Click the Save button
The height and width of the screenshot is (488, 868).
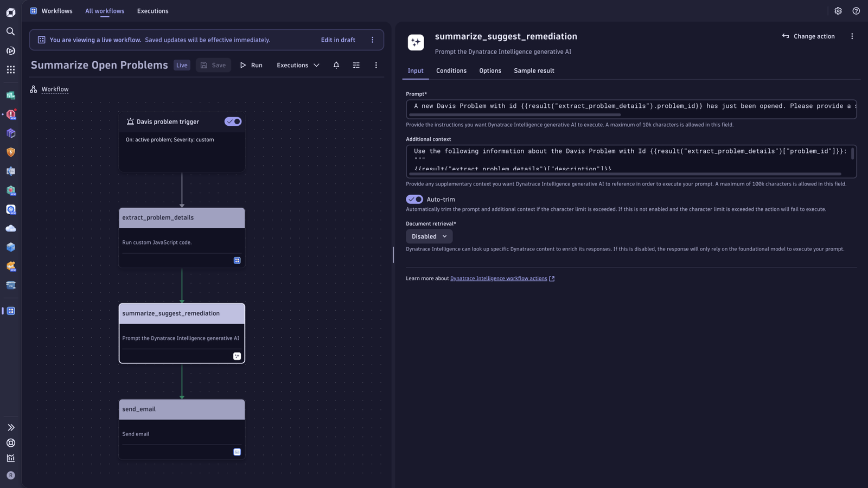(x=213, y=65)
